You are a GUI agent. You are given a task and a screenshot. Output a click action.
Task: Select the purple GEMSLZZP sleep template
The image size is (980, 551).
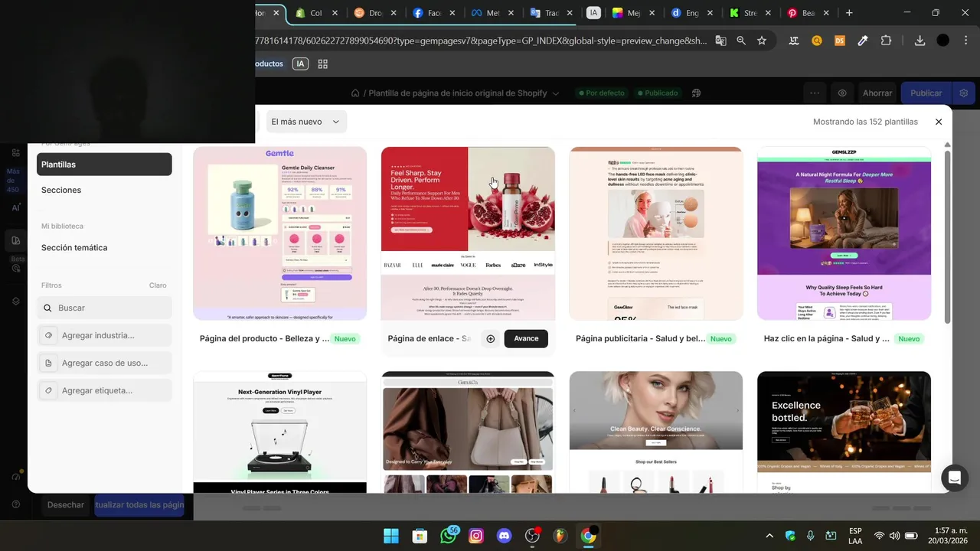[844, 233]
